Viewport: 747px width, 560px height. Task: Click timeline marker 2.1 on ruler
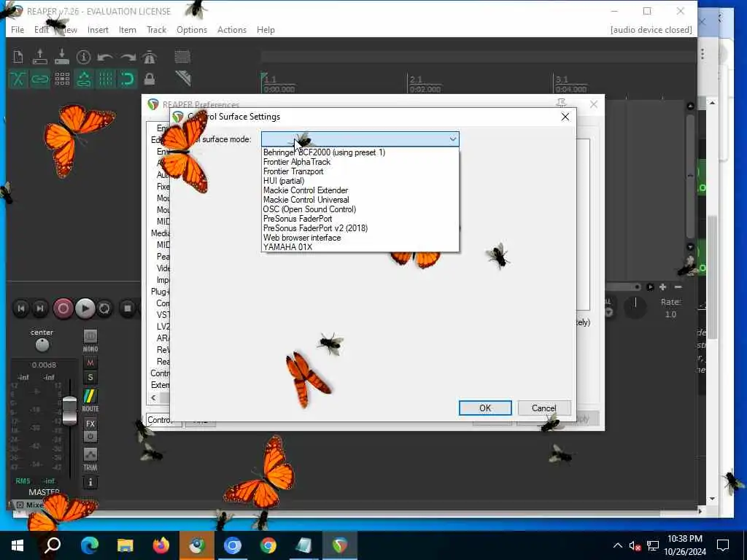click(416, 79)
